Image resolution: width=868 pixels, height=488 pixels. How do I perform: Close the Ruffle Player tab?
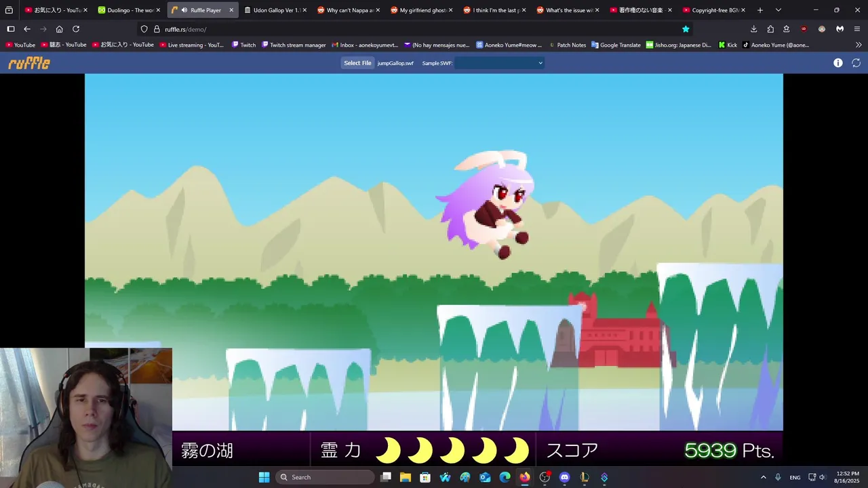click(231, 10)
